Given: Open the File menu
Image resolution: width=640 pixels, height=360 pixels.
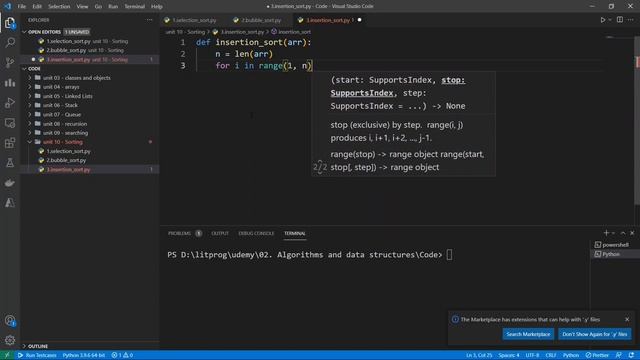Looking at the screenshot, I should 22,6.
